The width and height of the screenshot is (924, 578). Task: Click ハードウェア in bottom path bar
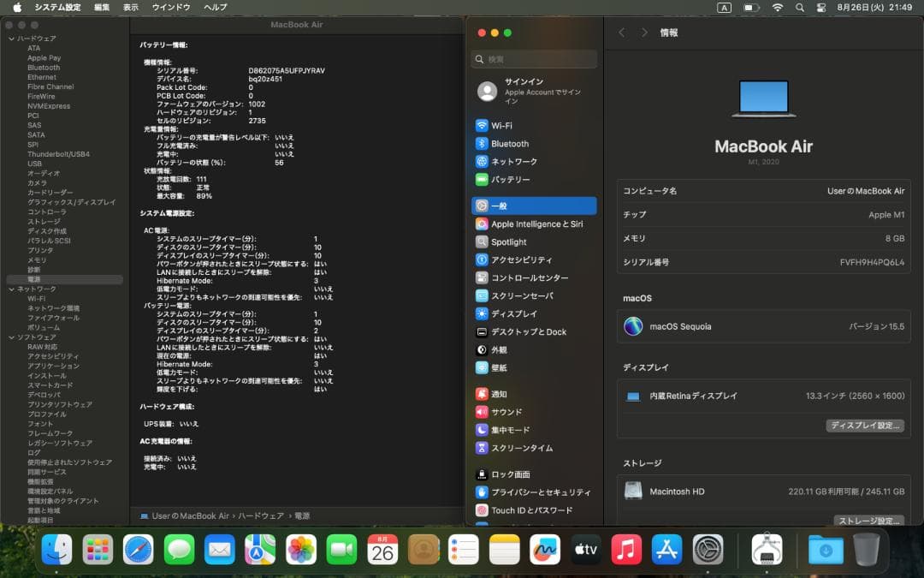click(260, 516)
